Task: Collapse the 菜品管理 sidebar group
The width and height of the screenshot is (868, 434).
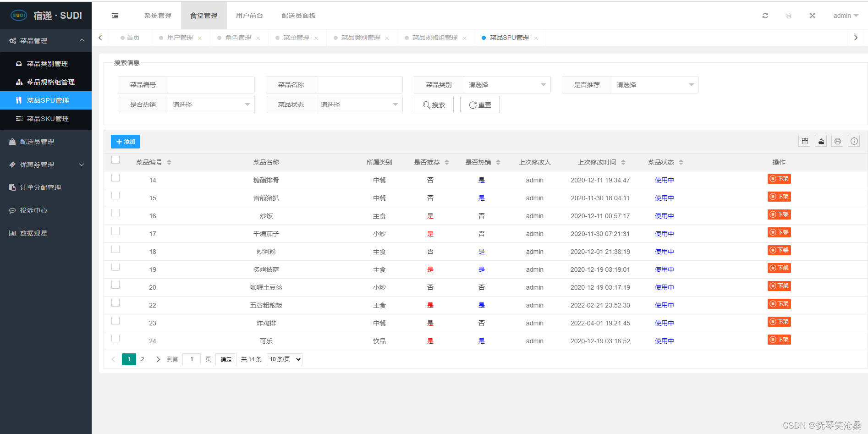Action: [x=46, y=41]
